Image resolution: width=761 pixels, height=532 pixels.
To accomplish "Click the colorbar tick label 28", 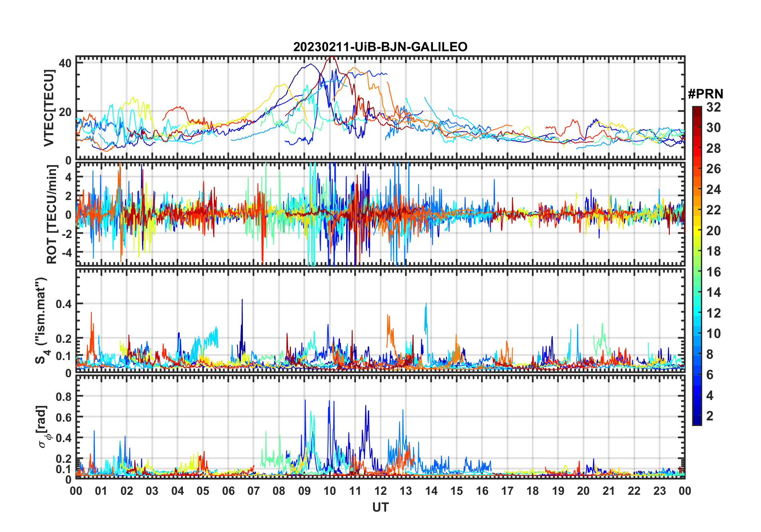I will (x=713, y=148).
